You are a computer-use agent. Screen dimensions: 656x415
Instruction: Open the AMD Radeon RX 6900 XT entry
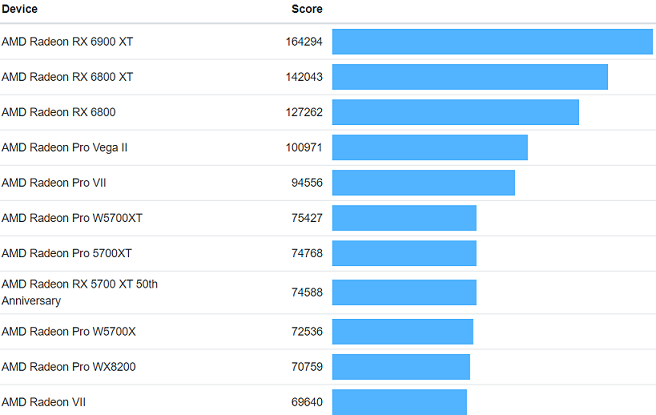tap(66, 42)
